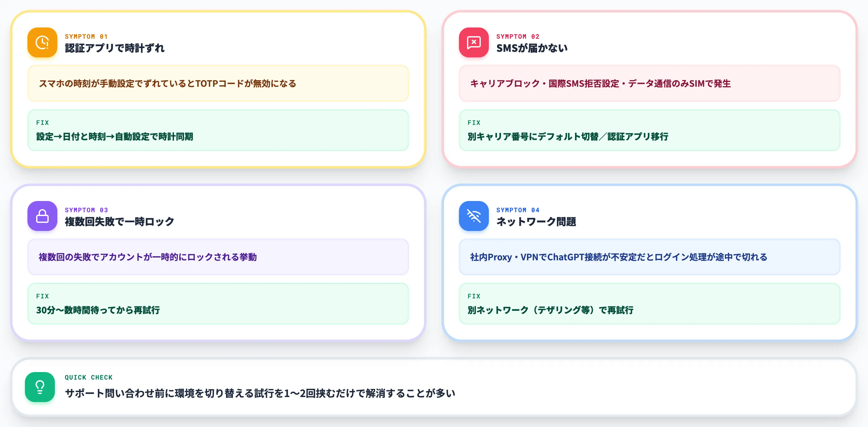The image size is (868, 427).
Task: Select the SYMPTOM 03 label
Action: 86,210
